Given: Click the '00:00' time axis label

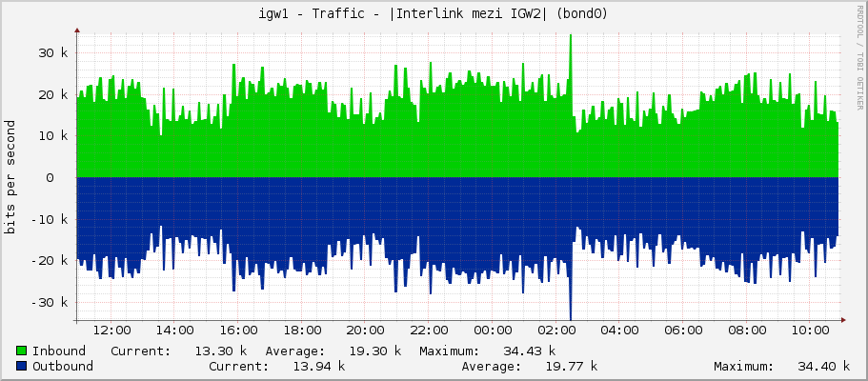Looking at the screenshot, I should pyautogui.click(x=495, y=331).
